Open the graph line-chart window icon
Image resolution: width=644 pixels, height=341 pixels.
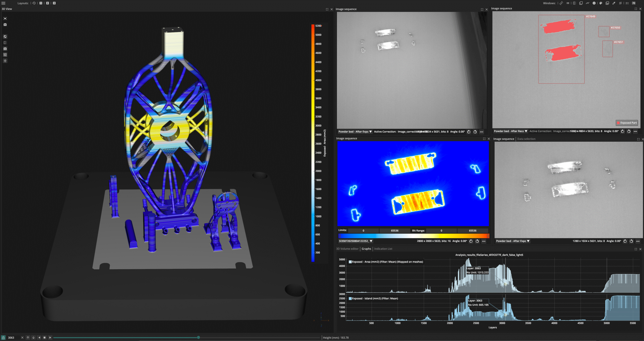587,3
